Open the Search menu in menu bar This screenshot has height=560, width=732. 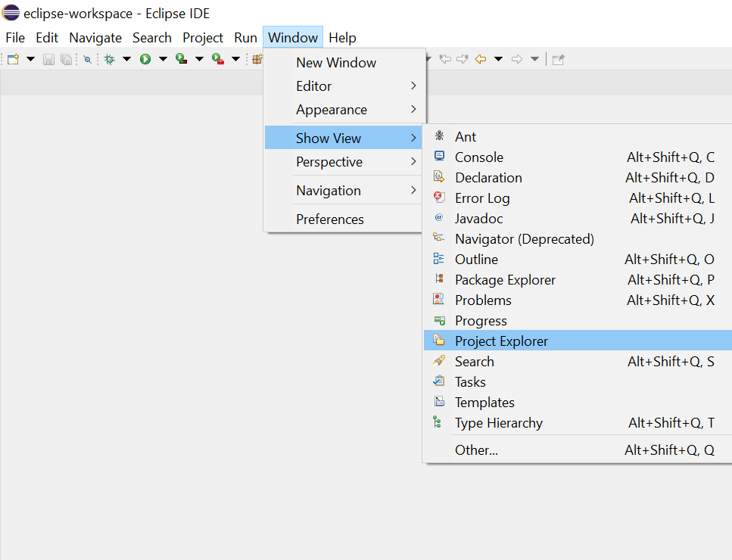(152, 38)
